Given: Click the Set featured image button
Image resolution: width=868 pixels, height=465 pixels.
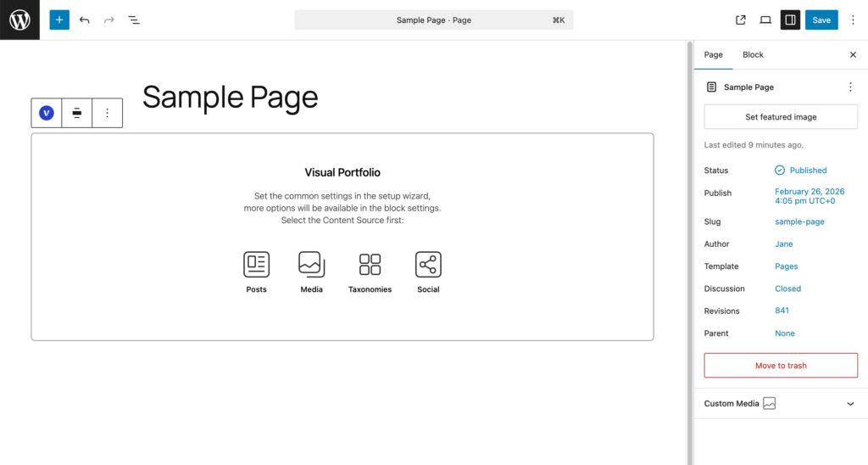Looking at the screenshot, I should [781, 117].
